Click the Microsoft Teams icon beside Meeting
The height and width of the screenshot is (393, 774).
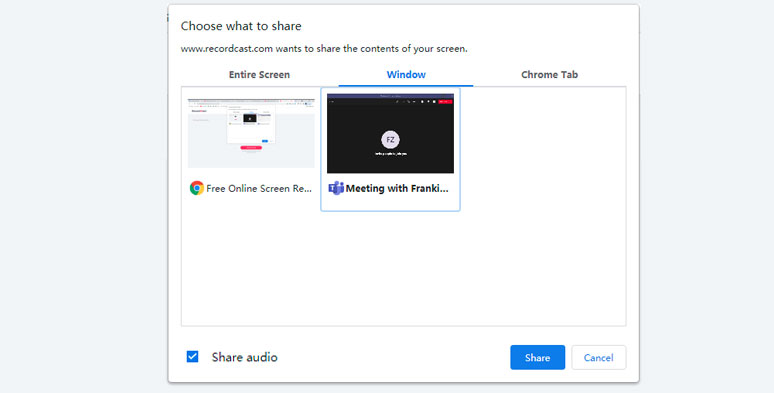(336, 188)
